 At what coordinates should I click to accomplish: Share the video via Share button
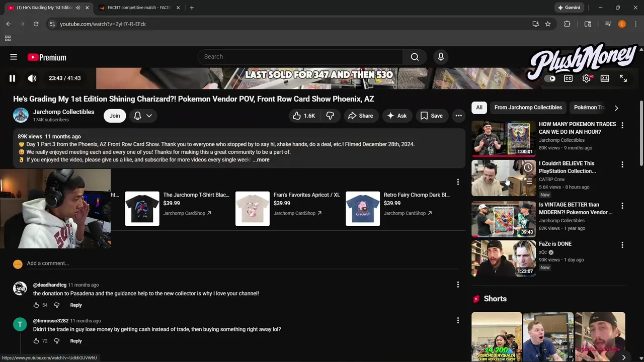coord(361,116)
